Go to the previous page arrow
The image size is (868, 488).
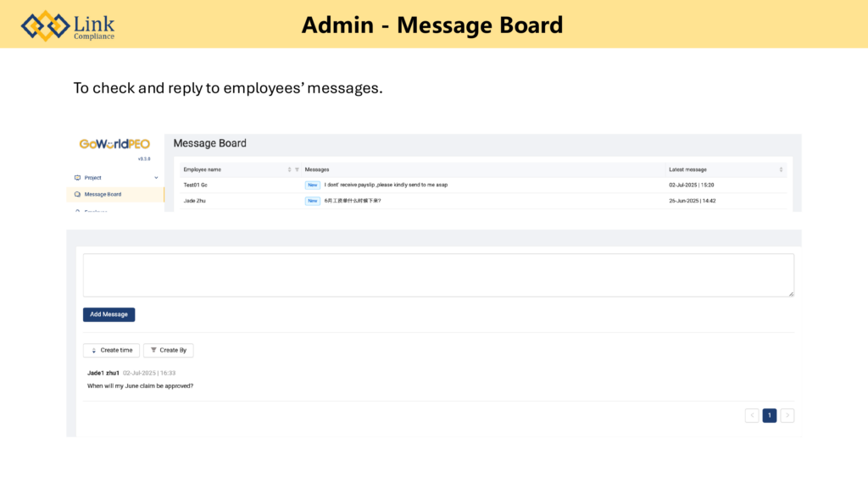pos(752,415)
